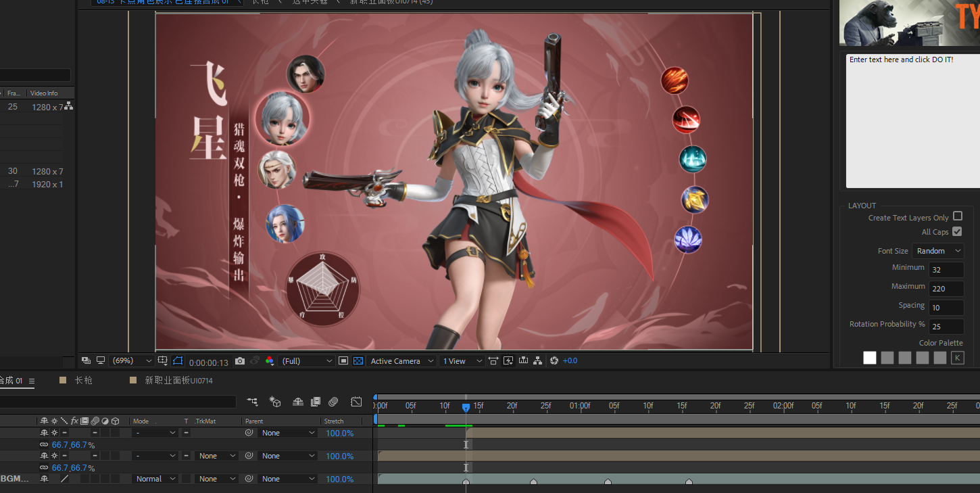The width and height of the screenshot is (980, 493).
Task: Open the Normal blend mode dropdown
Action: 155,479
